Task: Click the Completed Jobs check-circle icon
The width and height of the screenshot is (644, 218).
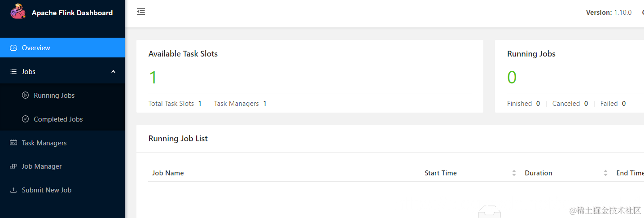Action: coord(25,119)
